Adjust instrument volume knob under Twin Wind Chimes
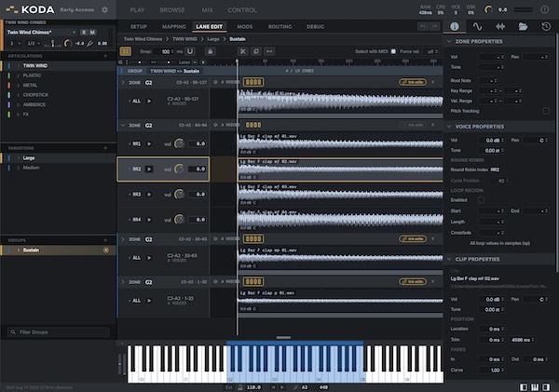Screen dimensions: 559x392 (67, 44)
